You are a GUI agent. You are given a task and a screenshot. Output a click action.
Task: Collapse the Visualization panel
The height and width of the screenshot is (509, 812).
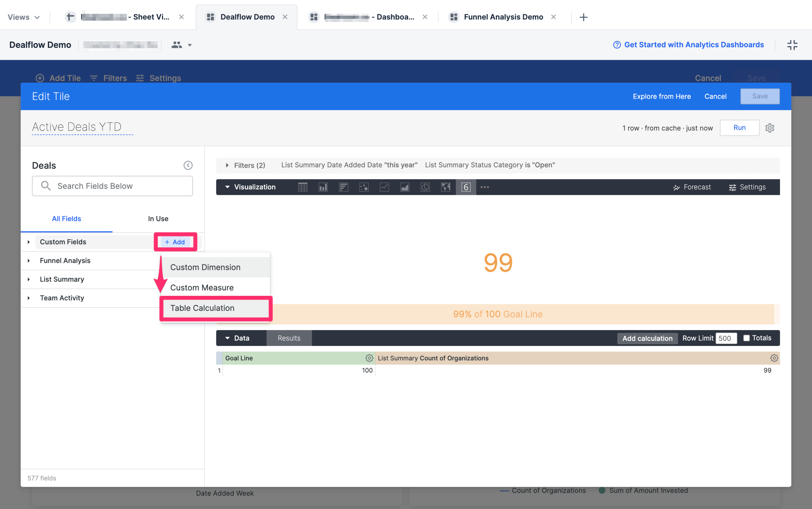point(227,187)
